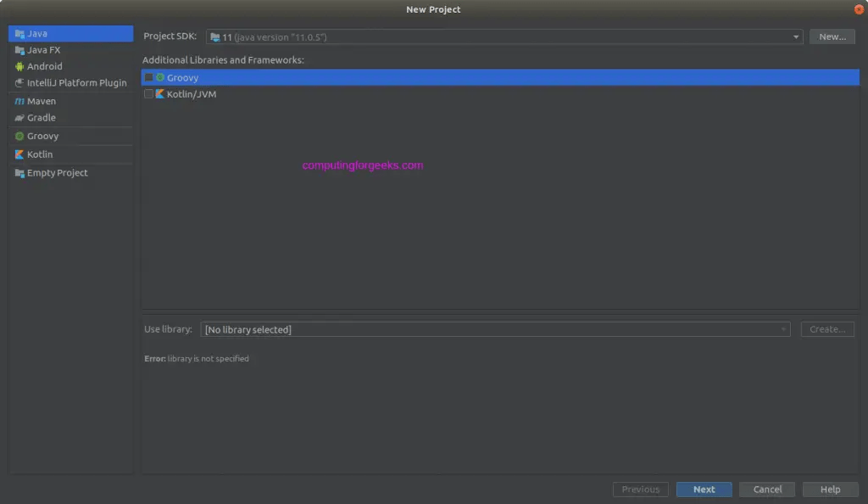Choose the Maven project icon
Viewport: 868px width, 504px height.
coord(19,101)
